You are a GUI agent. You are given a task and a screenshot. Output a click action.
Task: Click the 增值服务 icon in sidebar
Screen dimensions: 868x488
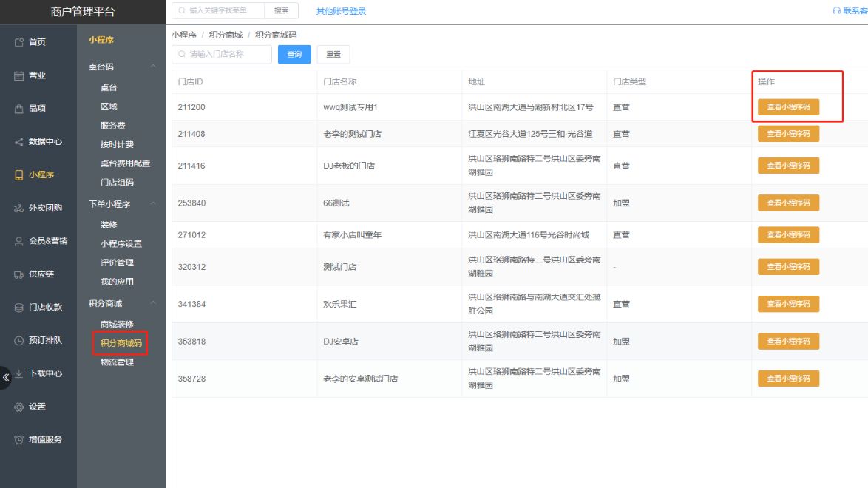point(18,440)
